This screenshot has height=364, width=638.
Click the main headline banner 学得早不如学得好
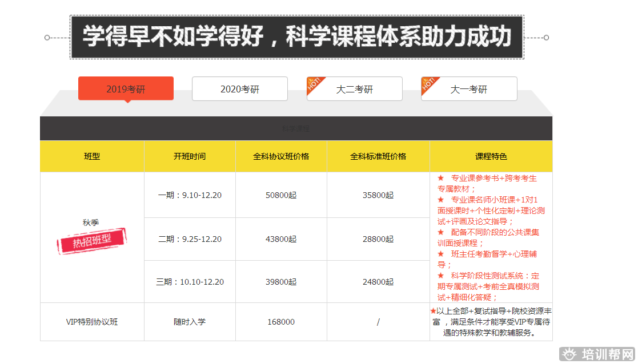[x=296, y=38]
